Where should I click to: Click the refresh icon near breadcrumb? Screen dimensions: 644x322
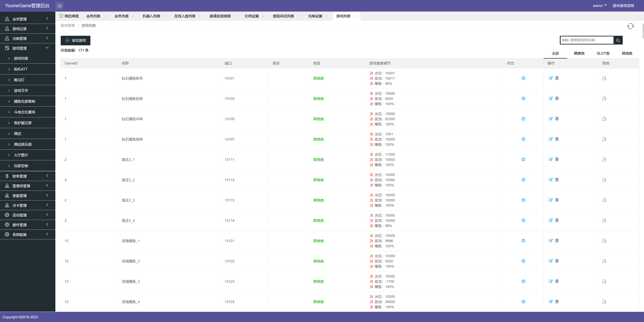[x=630, y=26]
